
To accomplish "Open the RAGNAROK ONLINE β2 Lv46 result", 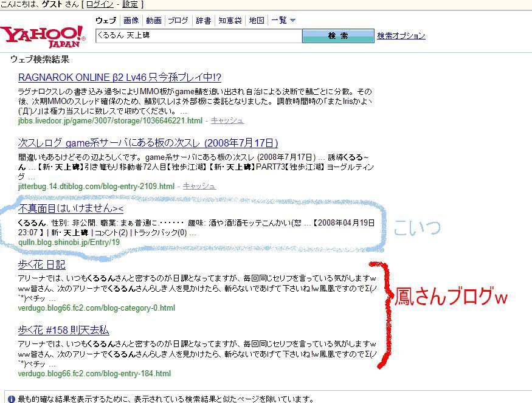I will (120, 77).
